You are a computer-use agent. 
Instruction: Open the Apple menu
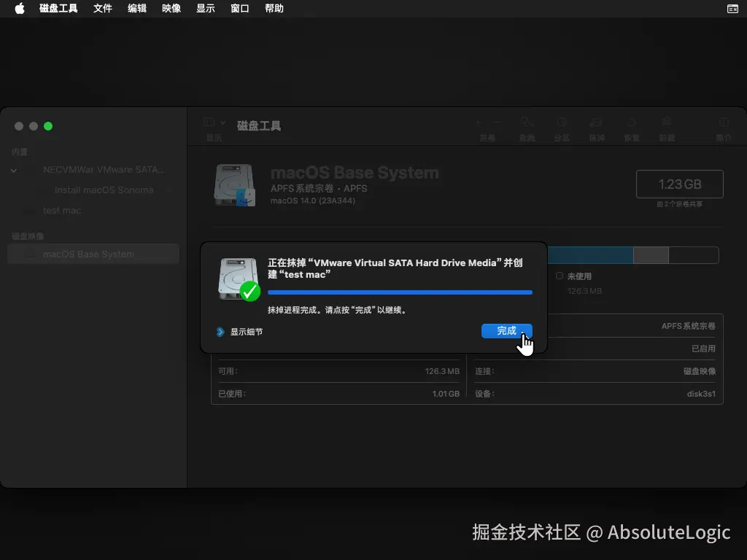point(20,9)
